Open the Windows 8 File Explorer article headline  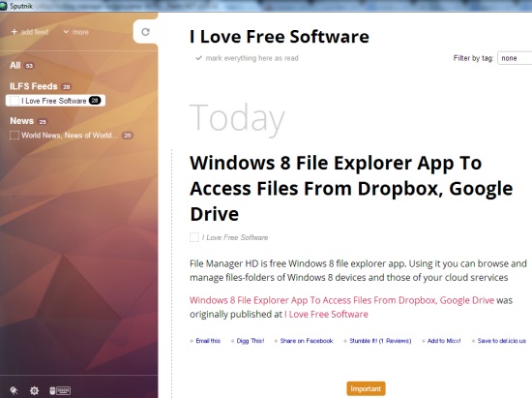351,188
